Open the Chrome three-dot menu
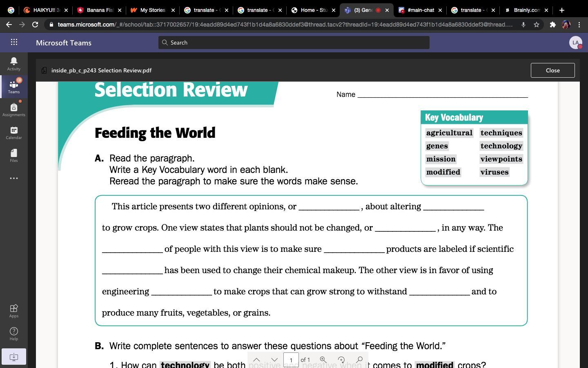 tap(579, 25)
